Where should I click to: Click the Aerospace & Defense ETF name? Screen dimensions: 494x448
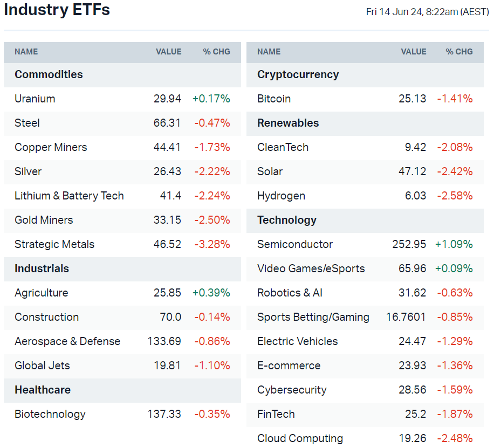click(67, 341)
